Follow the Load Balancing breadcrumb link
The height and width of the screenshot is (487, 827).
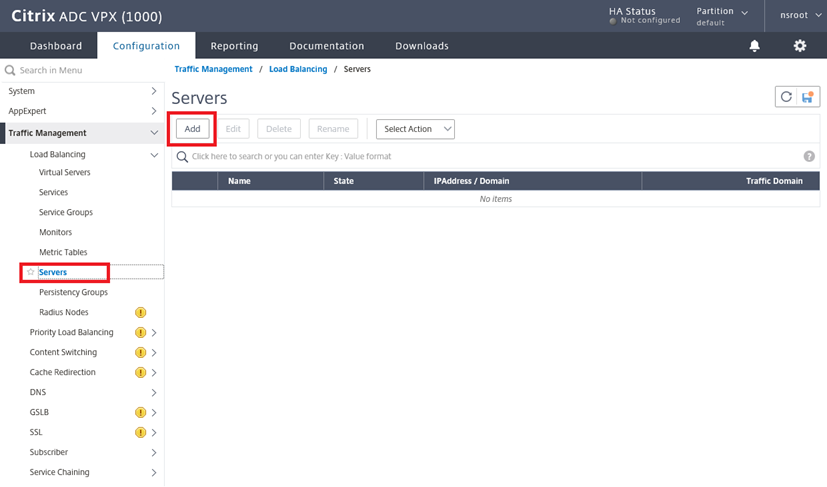pyautogui.click(x=298, y=69)
